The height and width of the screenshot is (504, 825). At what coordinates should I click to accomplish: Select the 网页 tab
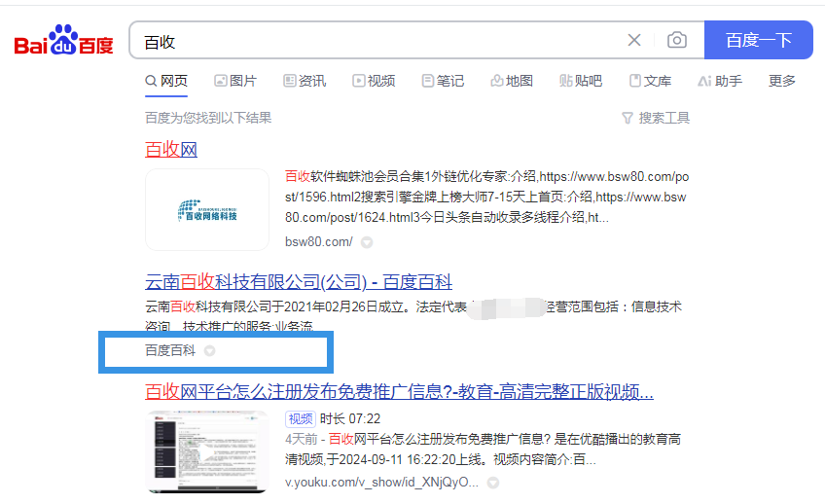click(166, 81)
